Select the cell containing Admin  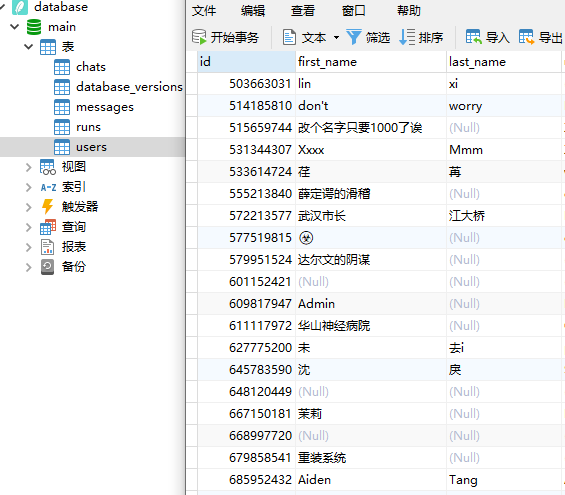[x=371, y=304]
